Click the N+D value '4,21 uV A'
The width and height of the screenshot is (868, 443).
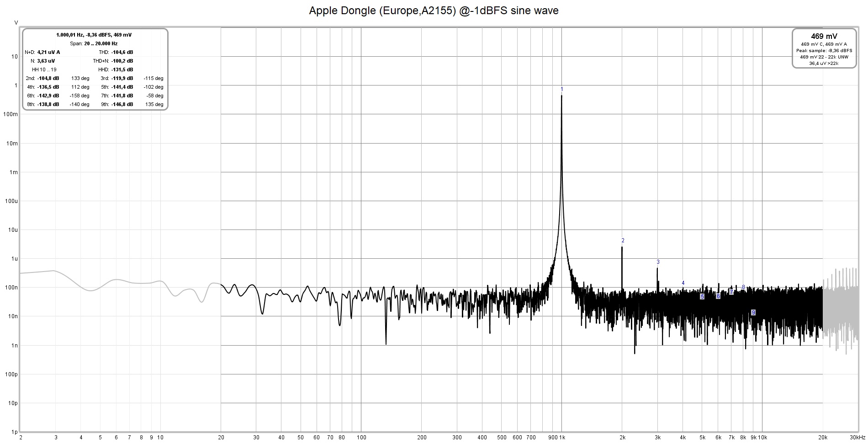tap(48, 52)
